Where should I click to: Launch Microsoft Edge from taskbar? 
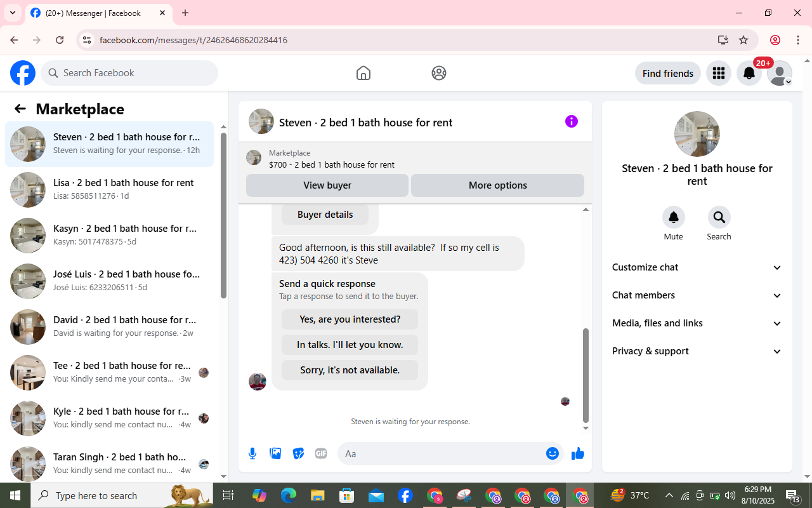pyautogui.click(x=289, y=495)
